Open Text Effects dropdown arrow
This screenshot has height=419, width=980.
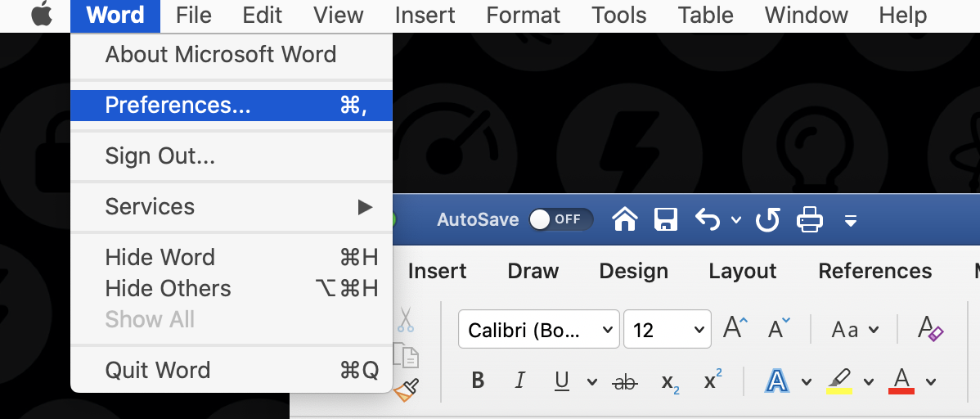pos(807,381)
